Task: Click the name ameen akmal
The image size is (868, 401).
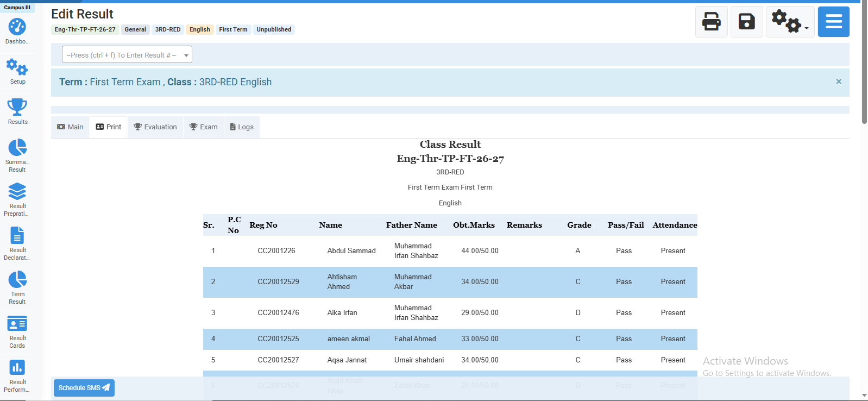Action: (349, 339)
